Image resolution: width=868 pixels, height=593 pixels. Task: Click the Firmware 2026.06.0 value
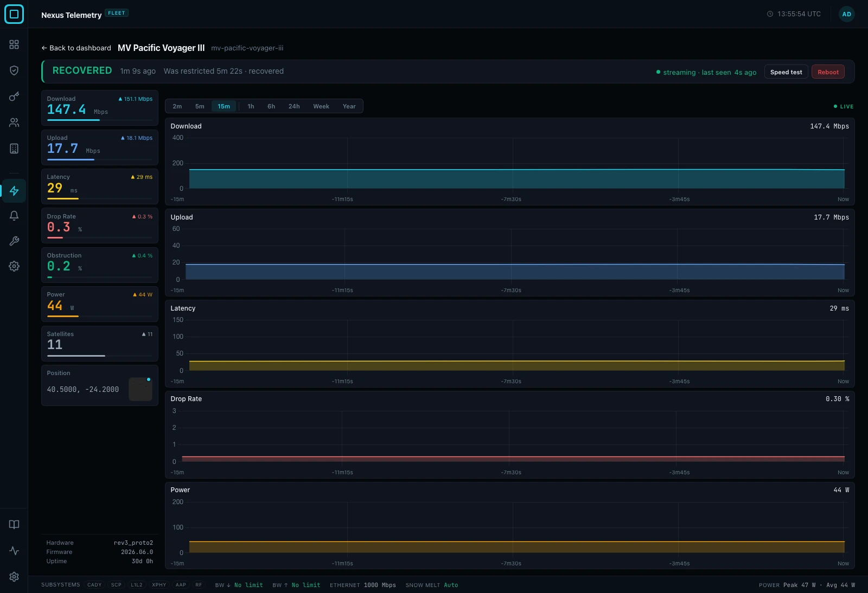click(137, 552)
